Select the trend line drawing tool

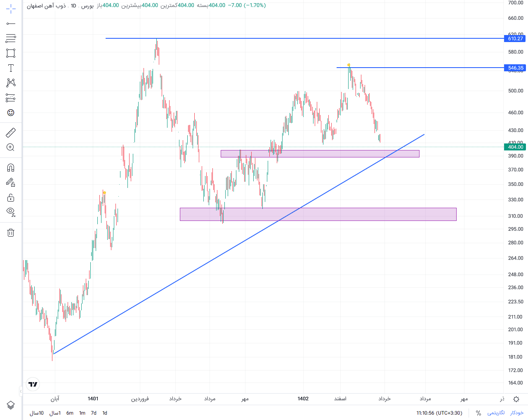pos(11,23)
